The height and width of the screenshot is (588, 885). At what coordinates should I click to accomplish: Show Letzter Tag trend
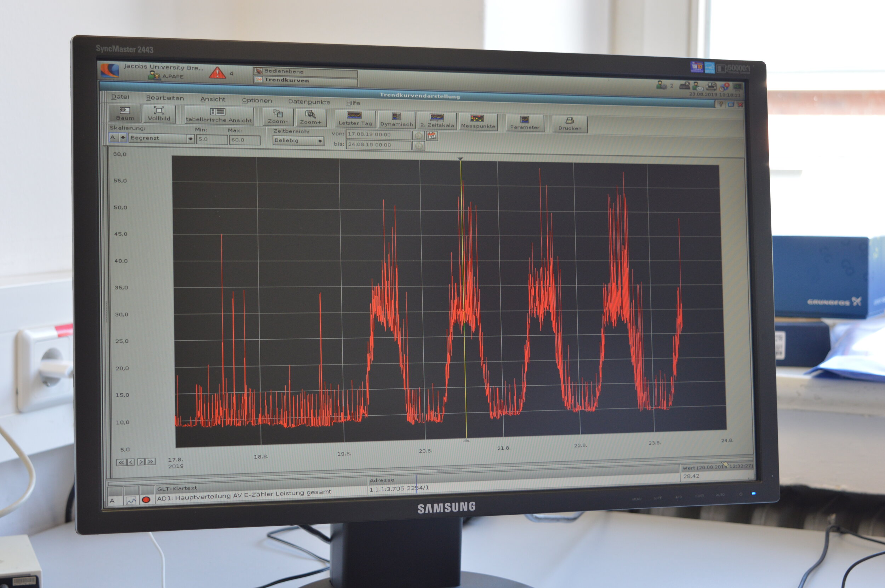pos(355,119)
